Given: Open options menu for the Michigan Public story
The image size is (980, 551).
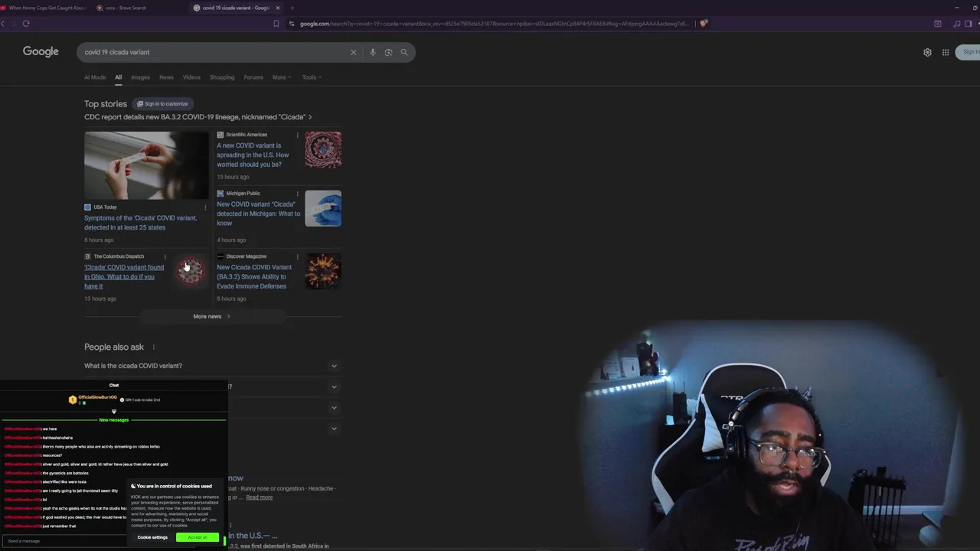Looking at the screenshot, I should [x=297, y=194].
